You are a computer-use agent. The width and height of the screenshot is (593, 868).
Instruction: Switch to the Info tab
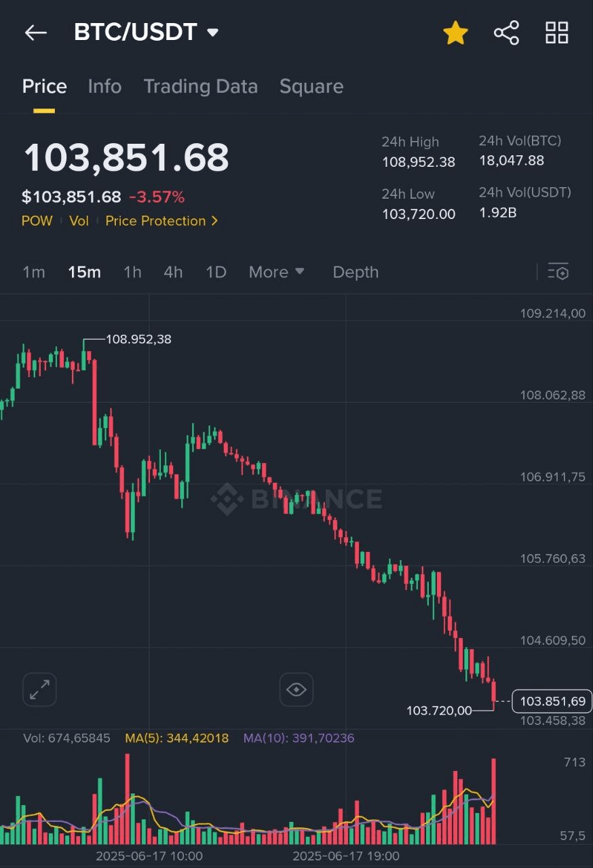(x=104, y=86)
